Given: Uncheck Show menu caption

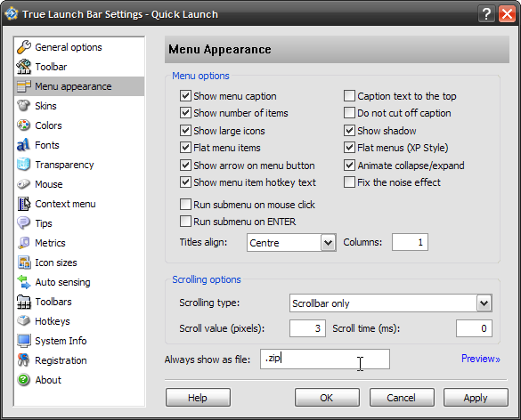Looking at the screenshot, I should click(x=185, y=96).
